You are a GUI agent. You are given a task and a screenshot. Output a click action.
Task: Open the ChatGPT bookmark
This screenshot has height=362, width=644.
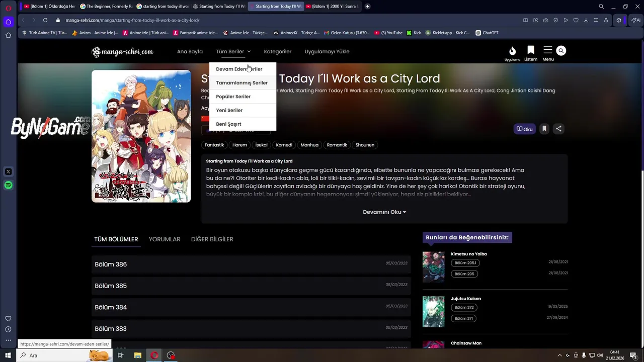[x=487, y=33]
